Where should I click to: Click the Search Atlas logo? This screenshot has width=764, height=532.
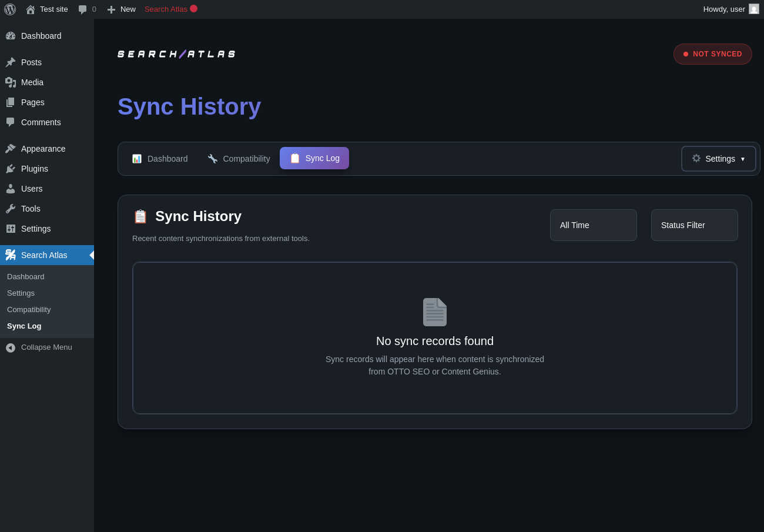[176, 54]
